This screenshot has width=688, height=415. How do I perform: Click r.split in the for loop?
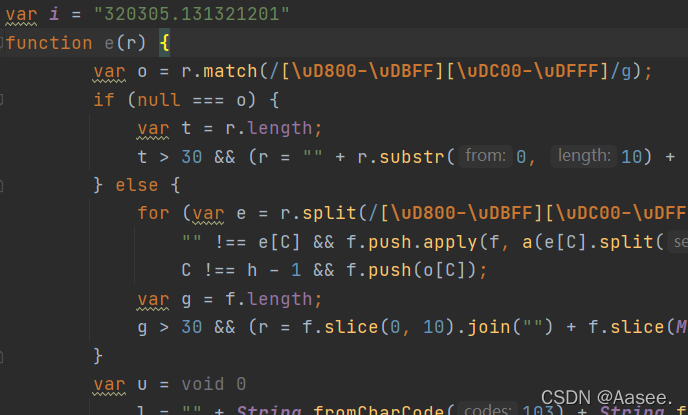click(318, 213)
